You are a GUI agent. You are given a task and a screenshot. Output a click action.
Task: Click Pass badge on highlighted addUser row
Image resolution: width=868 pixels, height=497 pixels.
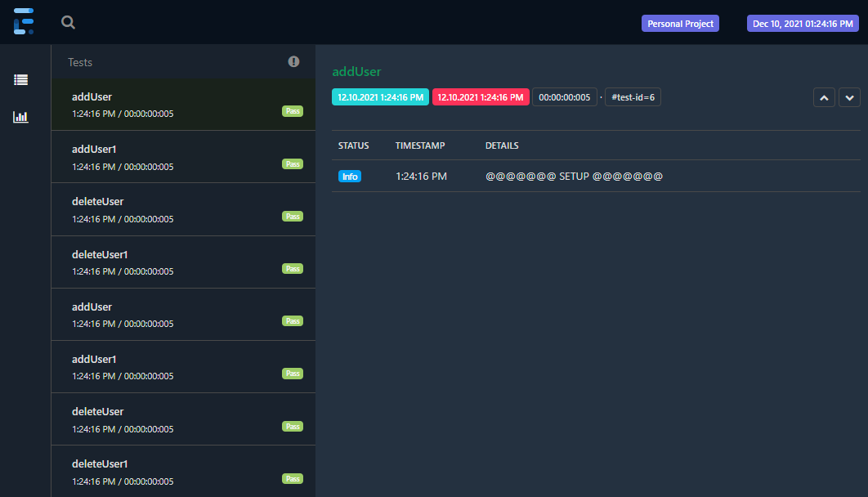pos(293,111)
